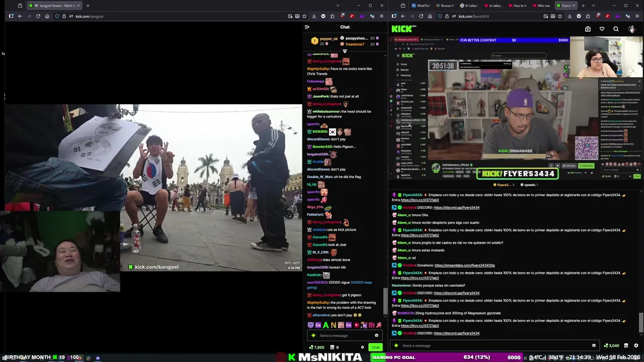This screenshot has height=362, width=644.
Task: Click the kangjoel chat scrollbar
Action: [x=385, y=300]
